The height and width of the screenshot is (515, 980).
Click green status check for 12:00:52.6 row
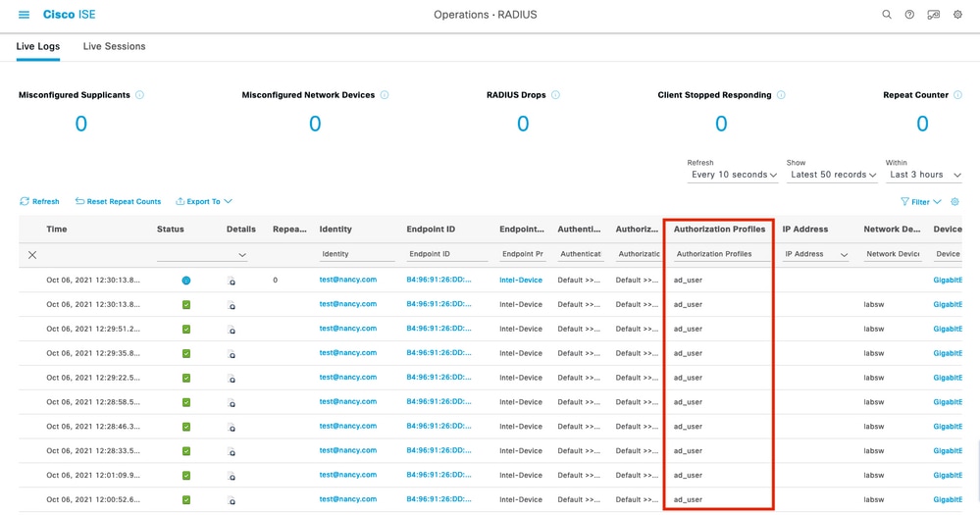186,500
